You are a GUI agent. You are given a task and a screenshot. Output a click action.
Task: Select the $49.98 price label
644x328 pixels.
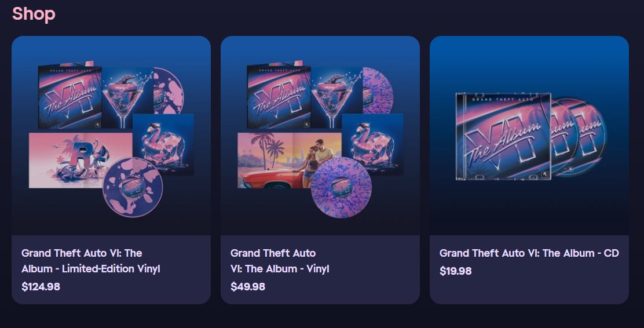tap(248, 286)
